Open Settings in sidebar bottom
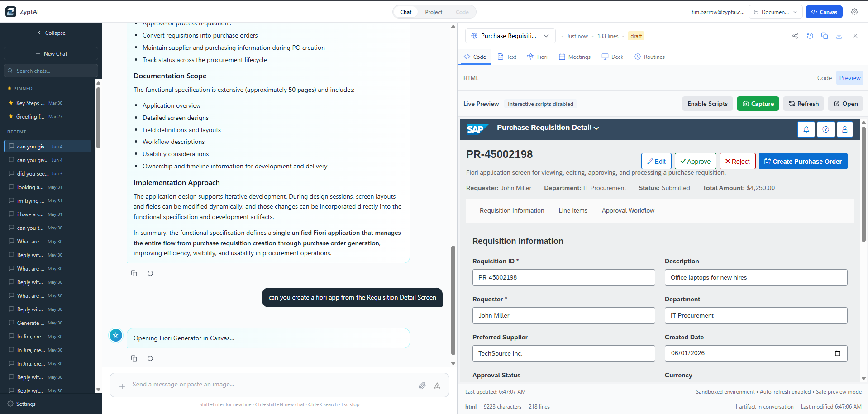Screen dimensions: 868x414 tap(22, 404)
